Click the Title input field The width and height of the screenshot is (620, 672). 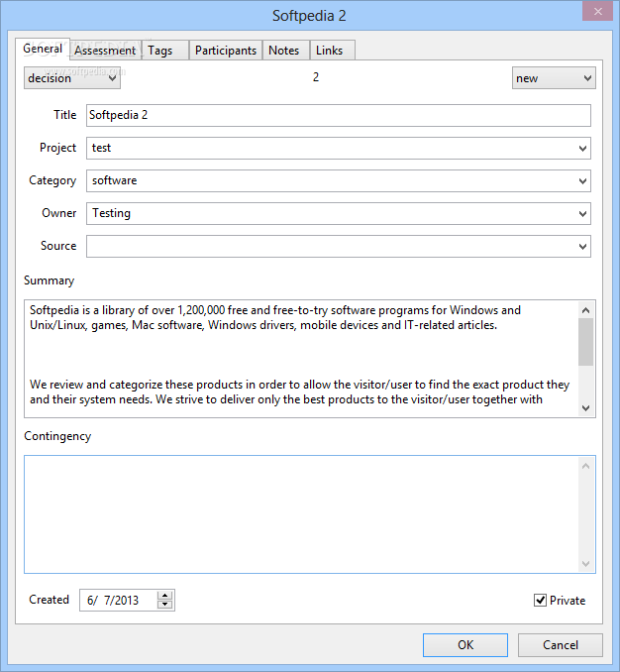339,115
